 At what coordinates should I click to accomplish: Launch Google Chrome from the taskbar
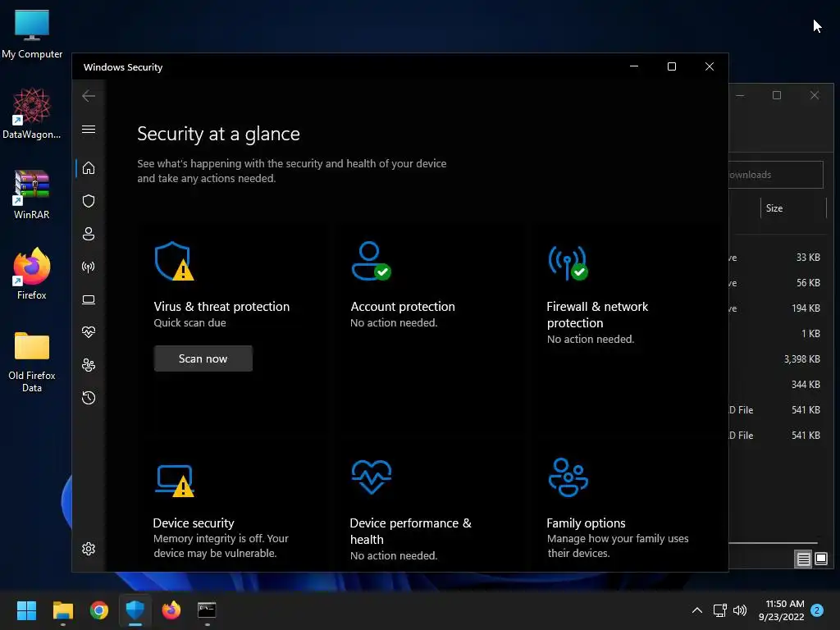tap(99, 610)
